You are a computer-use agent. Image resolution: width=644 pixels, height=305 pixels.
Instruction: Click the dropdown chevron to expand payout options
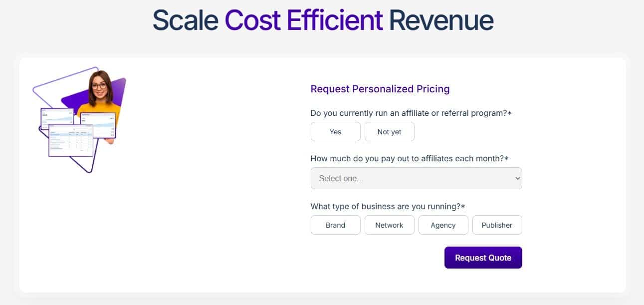point(517,178)
